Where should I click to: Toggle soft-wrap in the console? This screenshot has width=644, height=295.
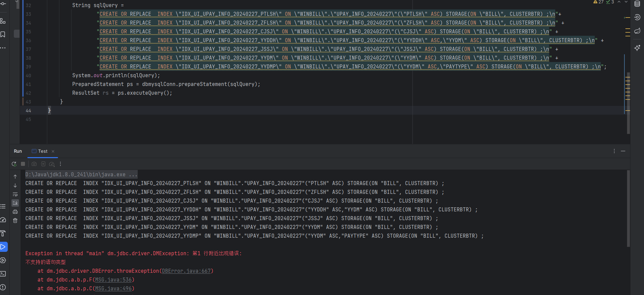(x=15, y=194)
